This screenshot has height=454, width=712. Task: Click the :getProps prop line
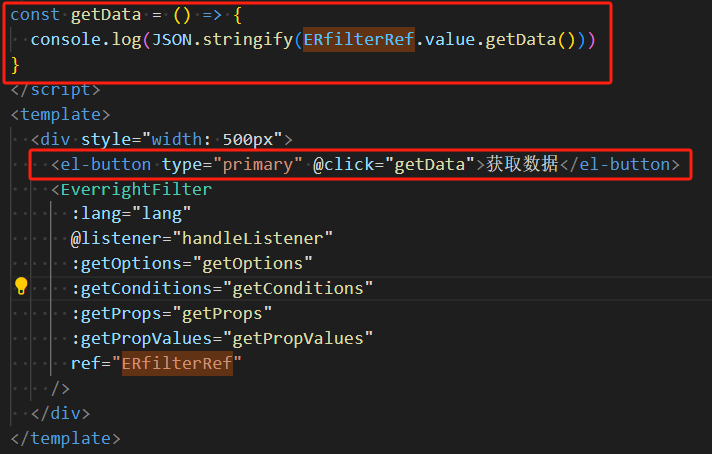[x=171, y=313]
